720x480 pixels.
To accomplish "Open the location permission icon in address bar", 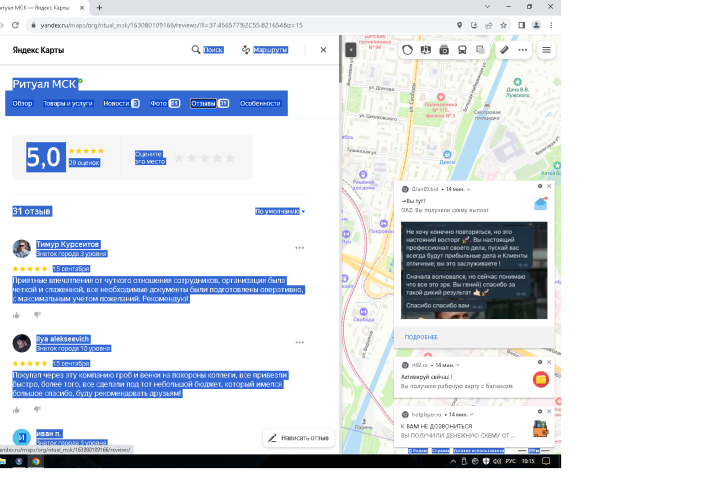I will coord(459,25).
